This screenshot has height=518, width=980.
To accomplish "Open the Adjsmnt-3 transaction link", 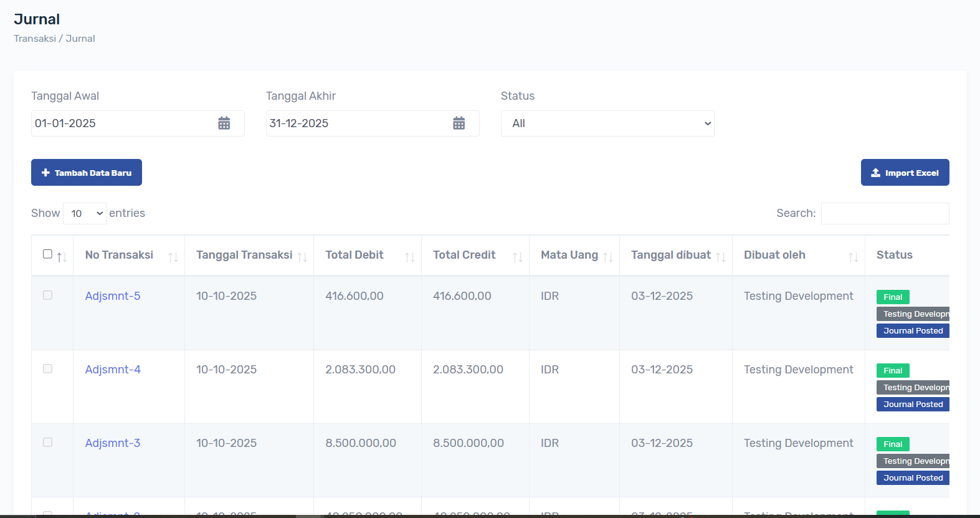I will [x=113, y=443].
